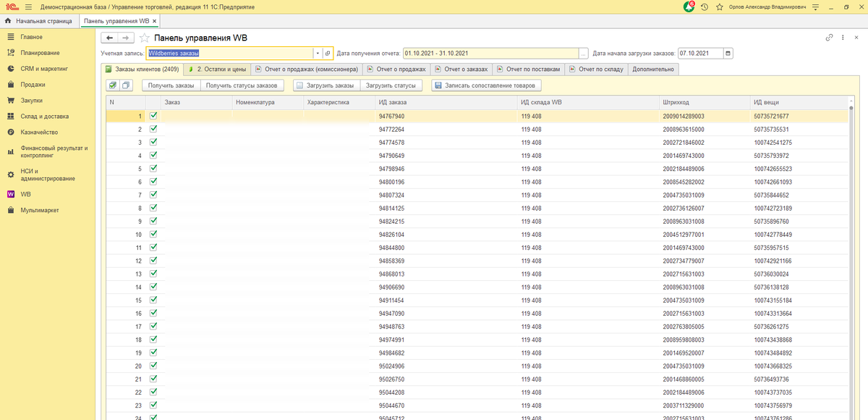
Task: Sort by the Штрихкод column header
Action: 705,103
